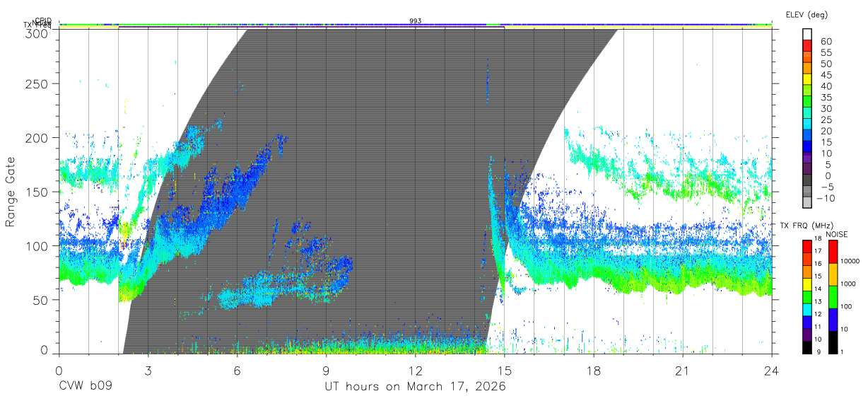868x401 pixels.
Task: Click the '150' range gate tick label
Action: pyautogui.click(x=38, y=192)
